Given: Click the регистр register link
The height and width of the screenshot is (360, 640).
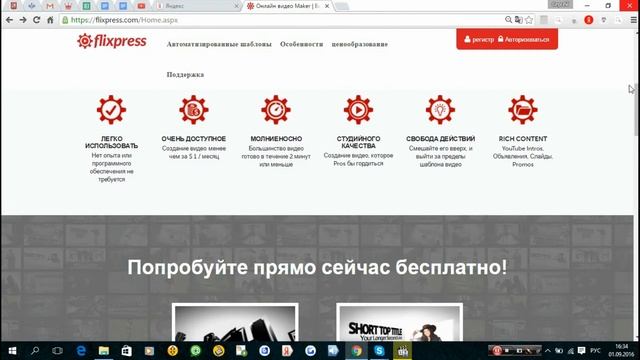Looking at the screenshot, I should point(479,40).
